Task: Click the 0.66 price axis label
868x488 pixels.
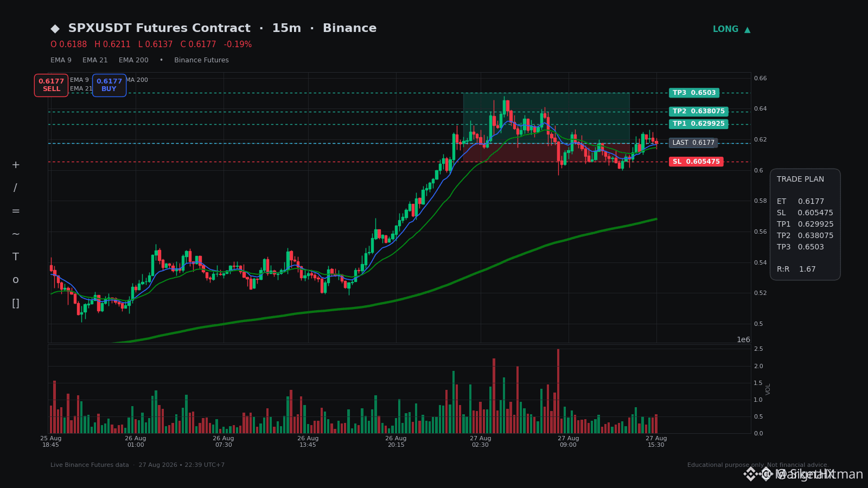Action: [760, 79]
